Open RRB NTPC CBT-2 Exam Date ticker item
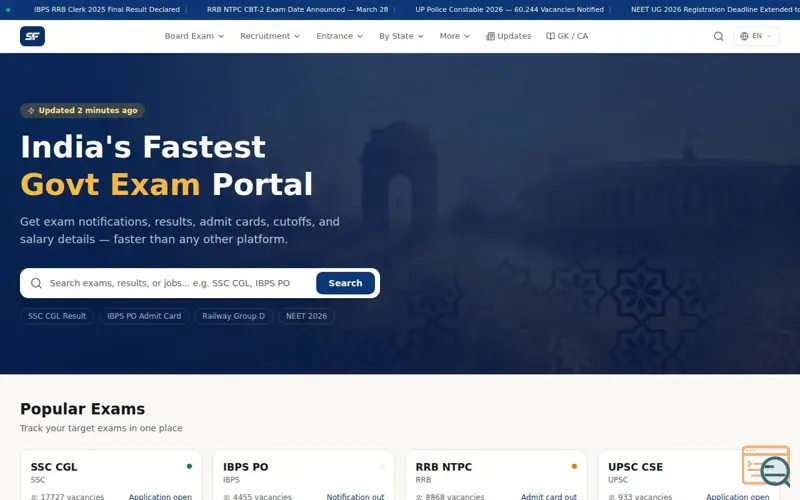This screenshot has height=500, width=800. coord(297,10)
